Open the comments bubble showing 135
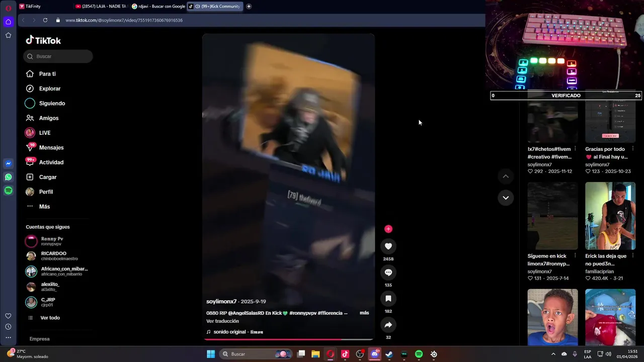The width and height of the screenshot is (644, 362). tap(388, 272)
